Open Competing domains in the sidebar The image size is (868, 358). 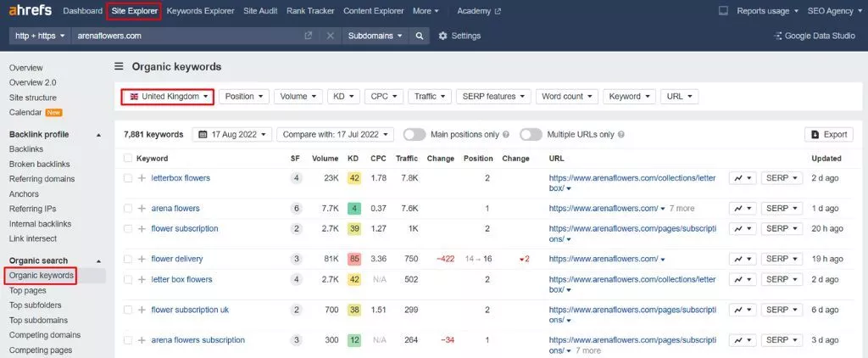click(x=45, y=335)
